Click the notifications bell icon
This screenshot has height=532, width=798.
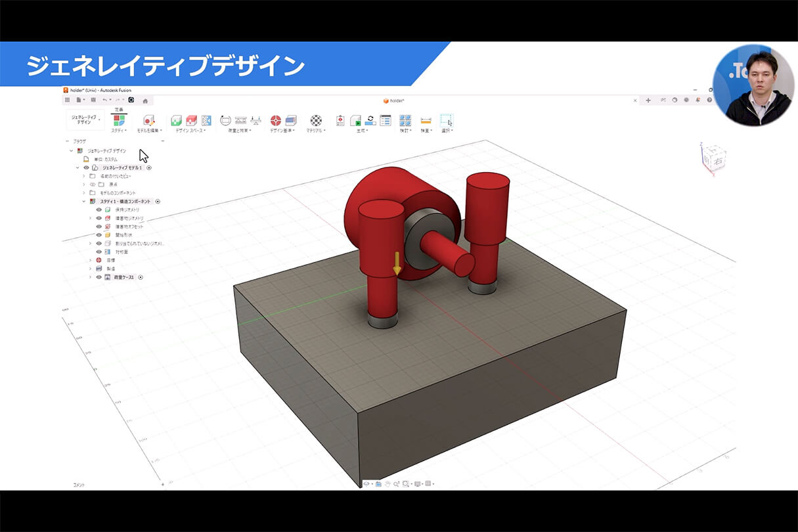[698, 100]
